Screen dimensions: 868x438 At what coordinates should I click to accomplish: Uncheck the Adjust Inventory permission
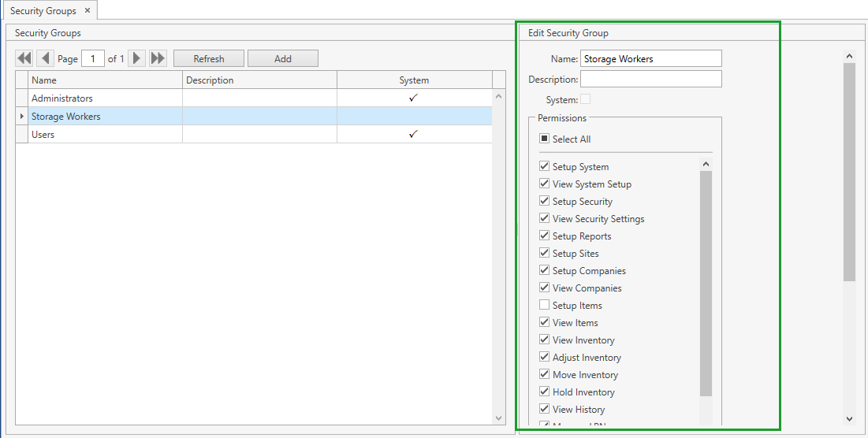(x=544, y=358)
